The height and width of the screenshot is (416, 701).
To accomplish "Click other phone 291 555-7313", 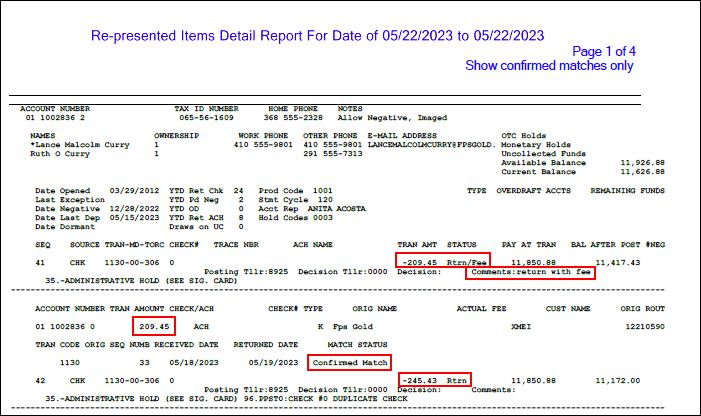I will pyautogui.click(x=333, y=154).
